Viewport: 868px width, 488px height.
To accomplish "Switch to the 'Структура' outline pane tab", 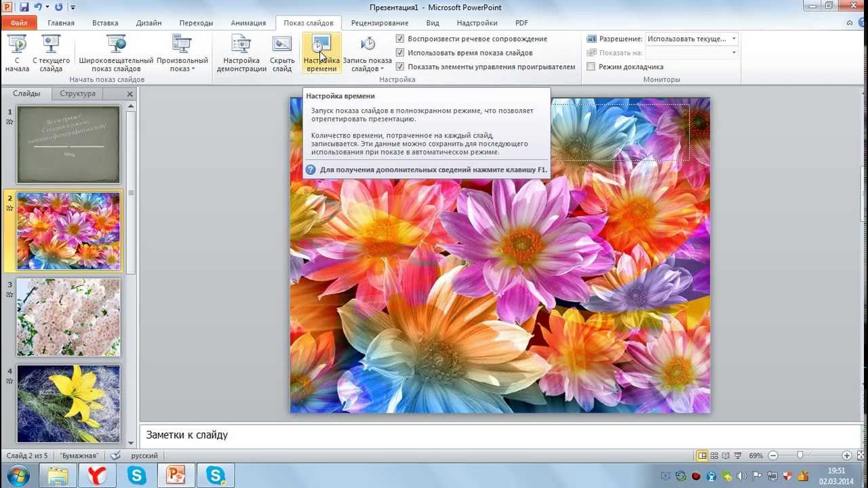I will 77,94.
